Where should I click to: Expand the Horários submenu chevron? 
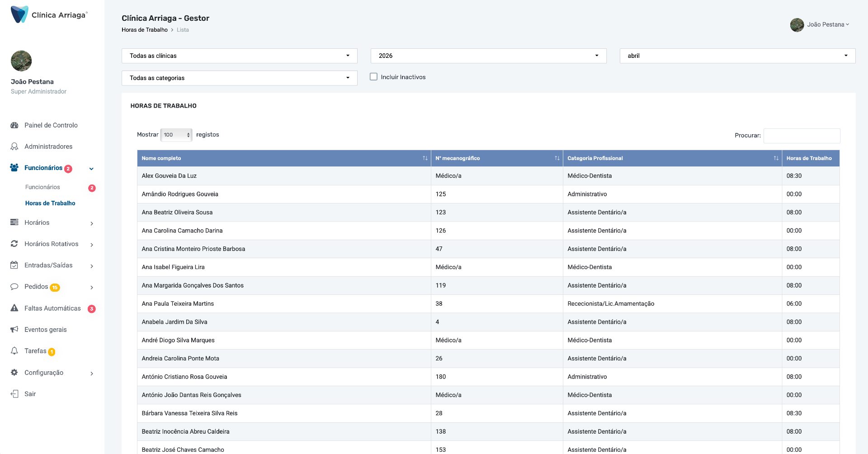click(92, 223)
